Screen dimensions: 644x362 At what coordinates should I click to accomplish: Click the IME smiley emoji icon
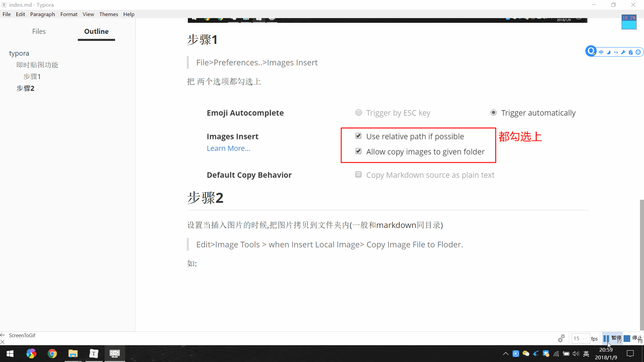click(638, 52)
